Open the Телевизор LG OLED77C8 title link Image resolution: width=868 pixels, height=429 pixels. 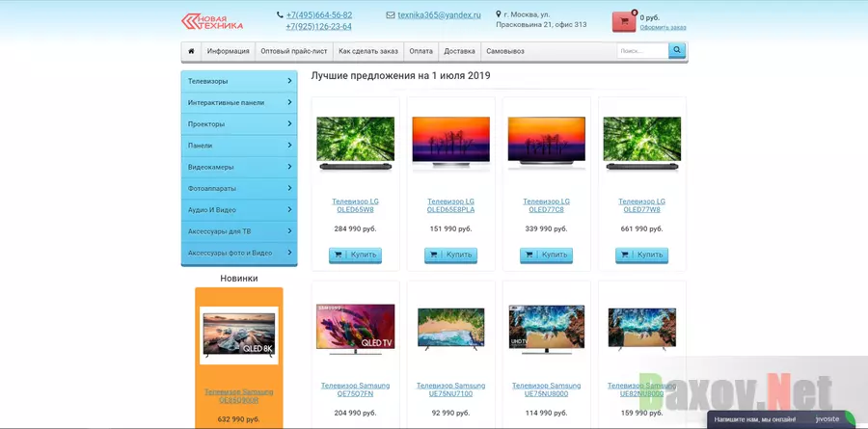547,205
